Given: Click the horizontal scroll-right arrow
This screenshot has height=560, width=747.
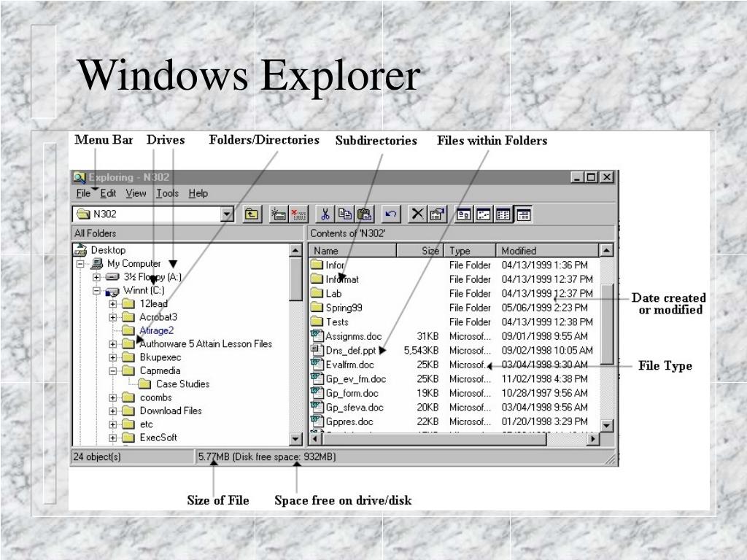Looking at the screenshot, I should (592, 438).
